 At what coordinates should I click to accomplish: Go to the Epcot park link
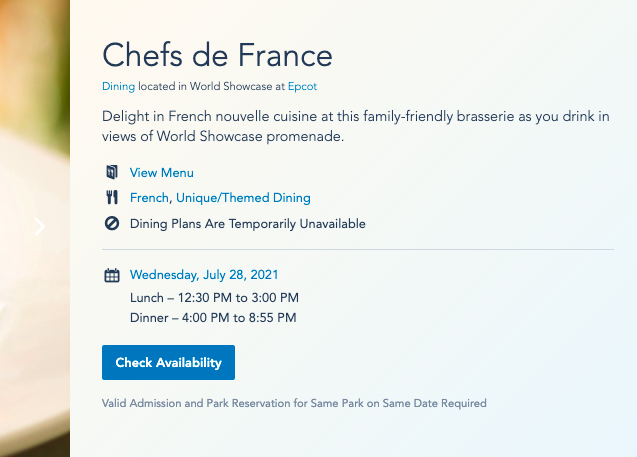[x=302, y=87]
